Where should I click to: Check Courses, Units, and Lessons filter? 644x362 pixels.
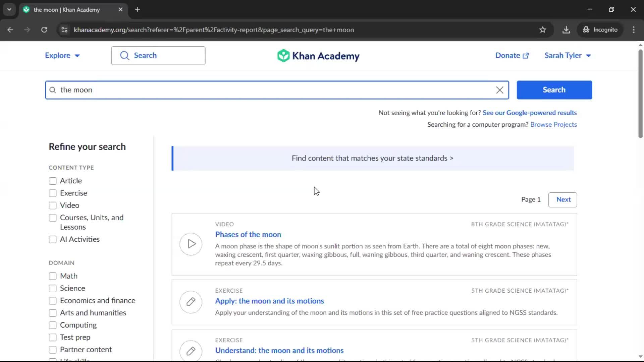click(53, 218)
